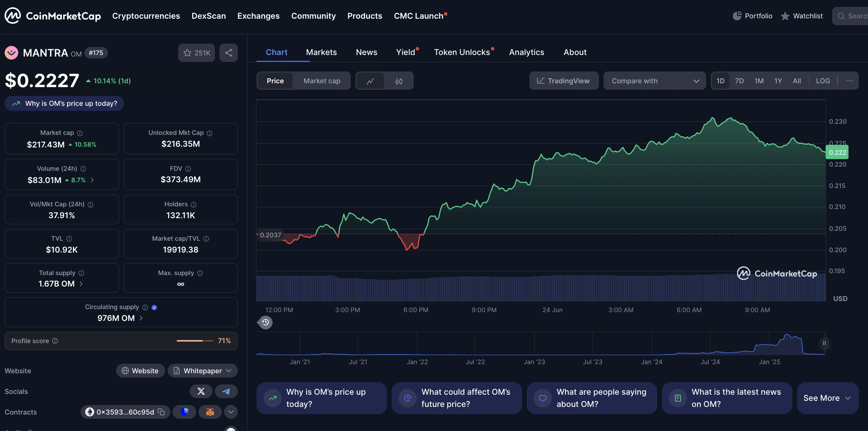The height and width of the screenshot is (431, 868).
Task: Copy the contract address icon
Action: click(x=161, y=412)
